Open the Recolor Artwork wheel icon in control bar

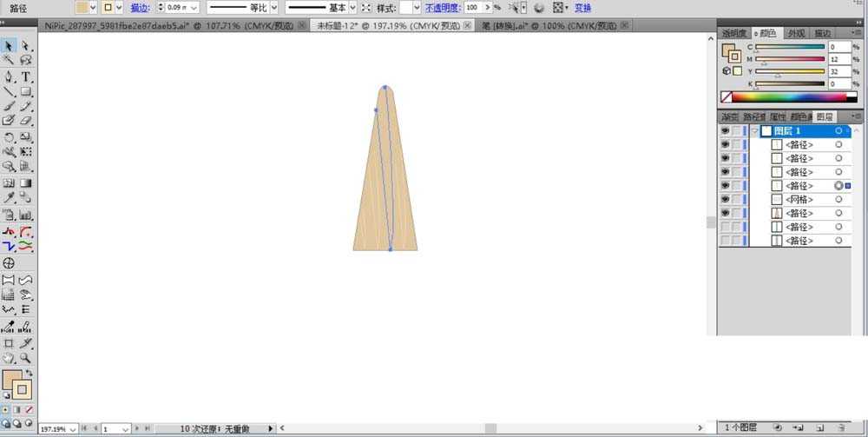pyautogui.click(x=539, y=8)
